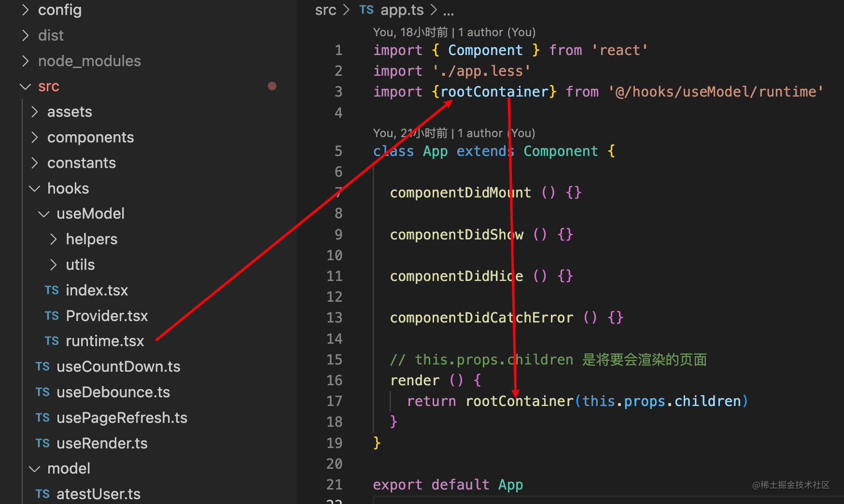Expand the constants folder
Viewport: 844px width, 504px height.
[34, 163]
